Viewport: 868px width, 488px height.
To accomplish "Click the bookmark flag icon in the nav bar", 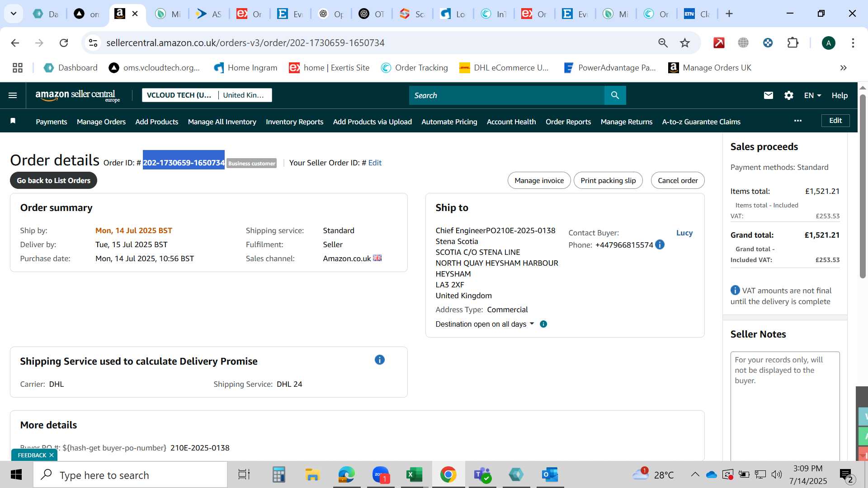I will click(x=13, y=121).
